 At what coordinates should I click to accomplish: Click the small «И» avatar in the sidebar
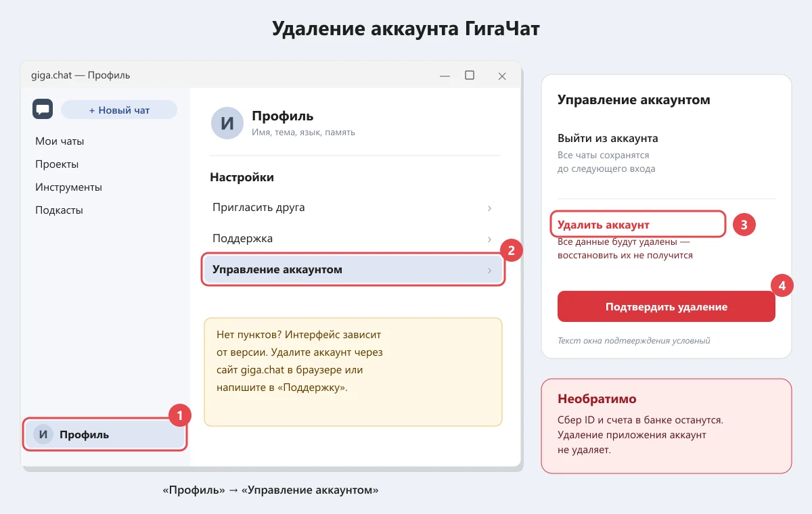coord(43,435)
